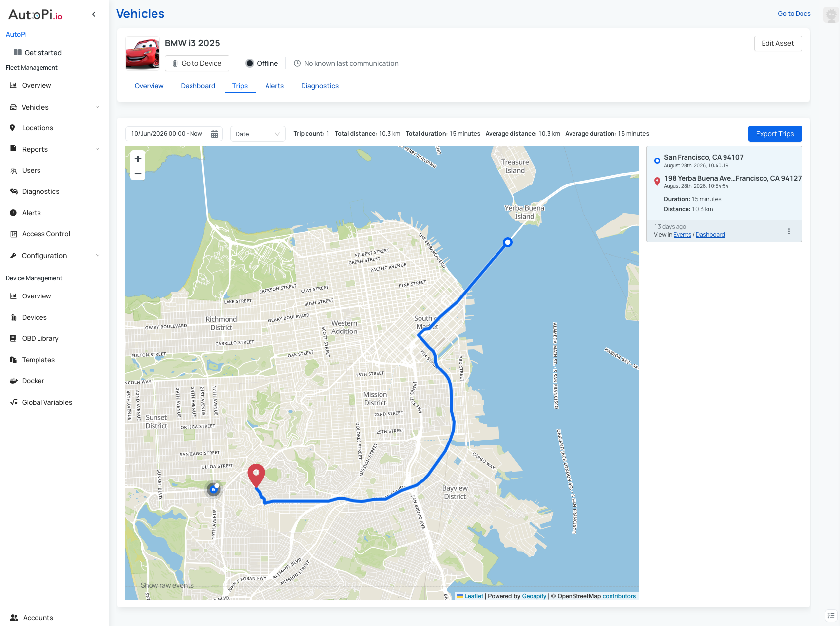Expand the Configuration sidebar submenu
The image size is (840, 626).
click(x=98, y=256)
